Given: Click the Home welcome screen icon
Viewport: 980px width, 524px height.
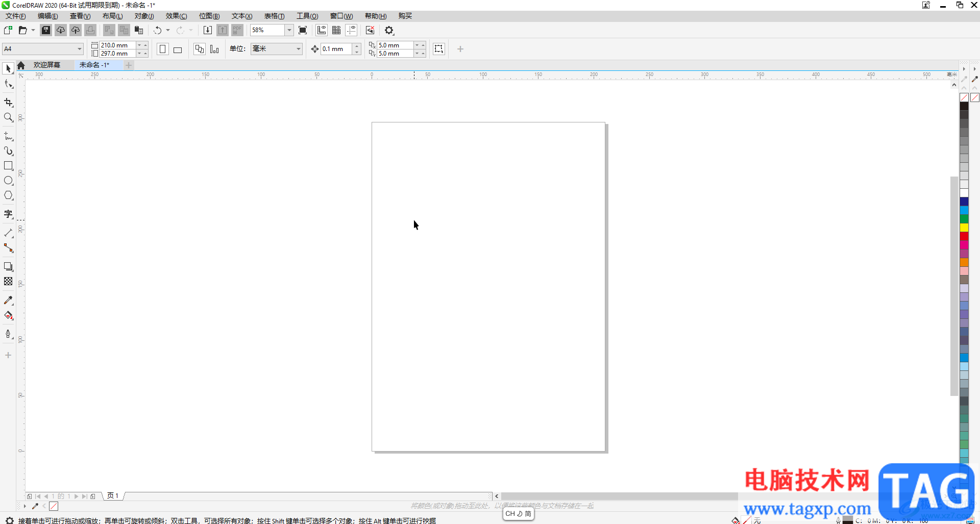Looking at the screenshot, I should 21,65.
